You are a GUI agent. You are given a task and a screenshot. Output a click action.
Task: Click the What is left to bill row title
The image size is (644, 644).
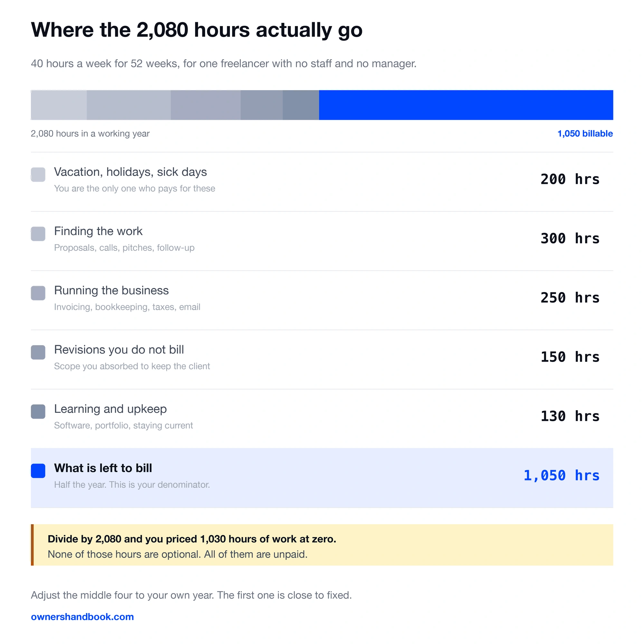(x=103, y=468)
